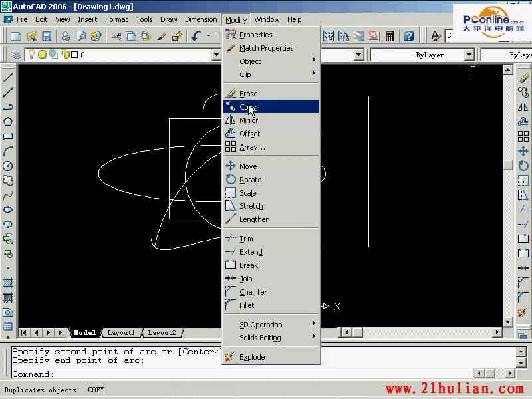Activate the Arc draw tool
The image size is (532, 399).
point(8,151)
